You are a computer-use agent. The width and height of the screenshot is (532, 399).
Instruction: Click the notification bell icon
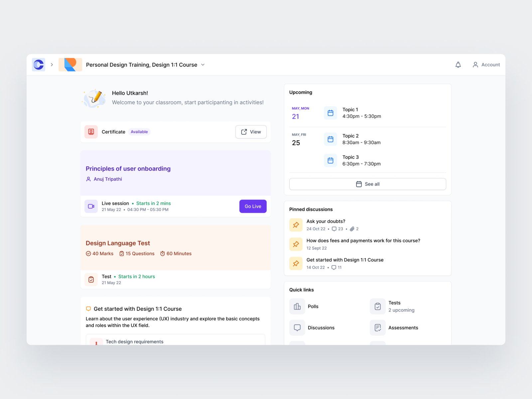point(458,65)
